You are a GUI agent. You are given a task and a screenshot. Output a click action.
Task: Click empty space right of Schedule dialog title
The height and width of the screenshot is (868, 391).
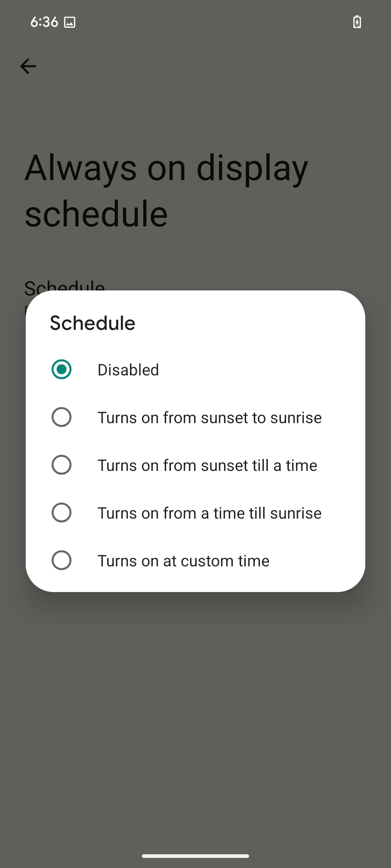coord(253,323)
